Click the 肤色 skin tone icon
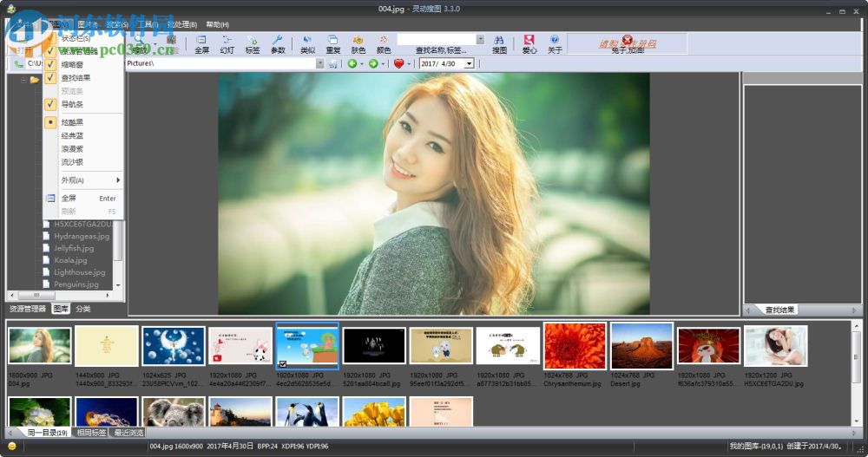Image resolution: width=868 pixels, height=457 pixels. pyautogui.click(x=358, y=43)
